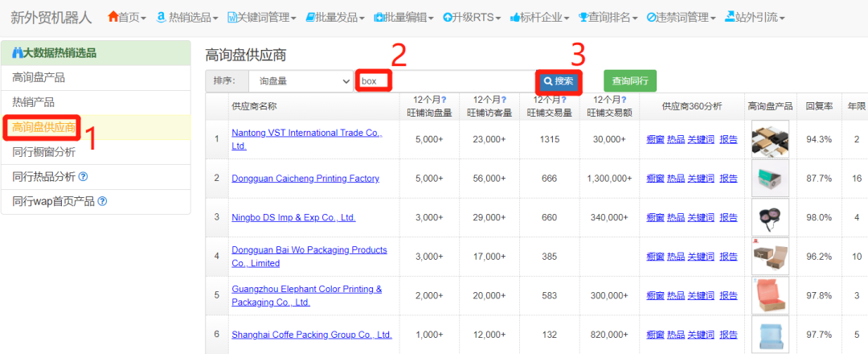Click 橱窗 link for Dongguan Caicheng row
868x354 pixels.
click(x=655, y=179)
